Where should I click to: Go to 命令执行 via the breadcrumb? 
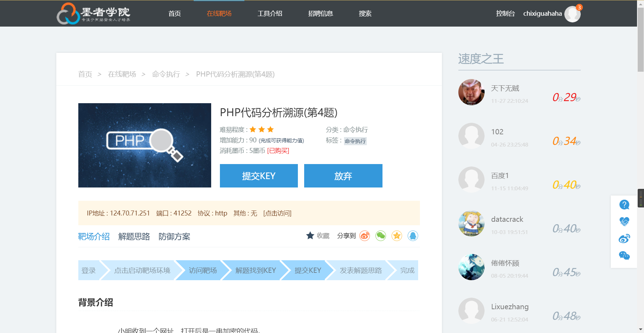click(x=166, y=74)
